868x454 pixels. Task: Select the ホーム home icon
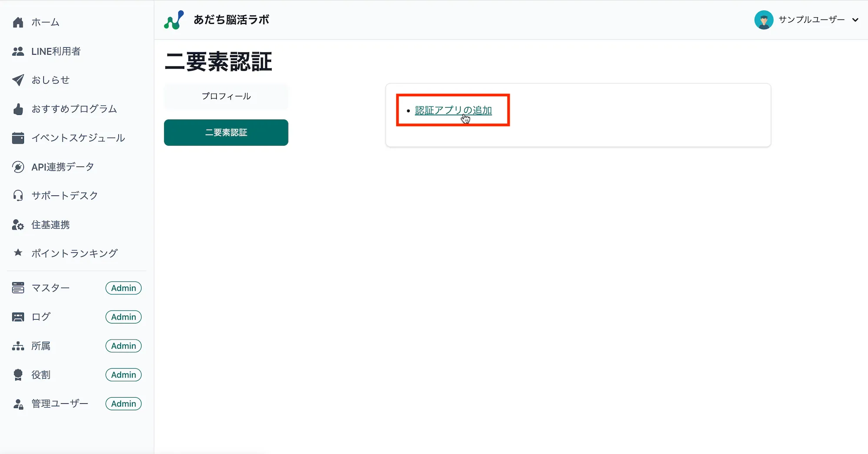pos(18,22)
